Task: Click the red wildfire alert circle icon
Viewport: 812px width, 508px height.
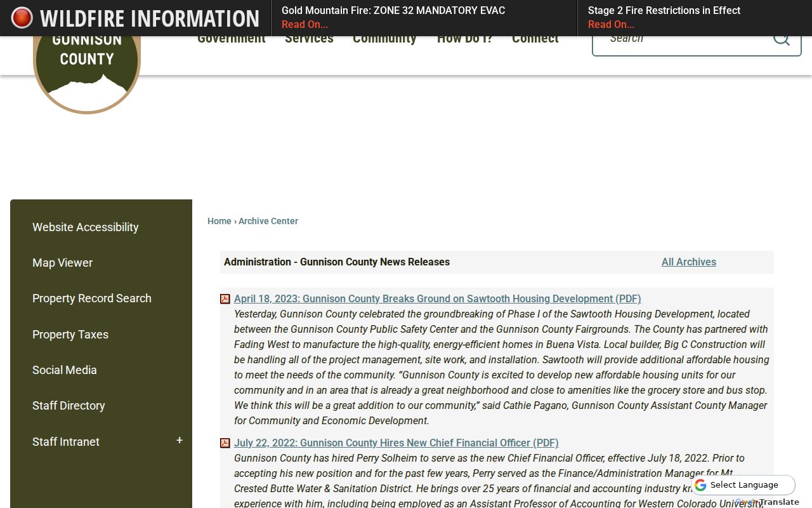Action: [x=22, y=18]
